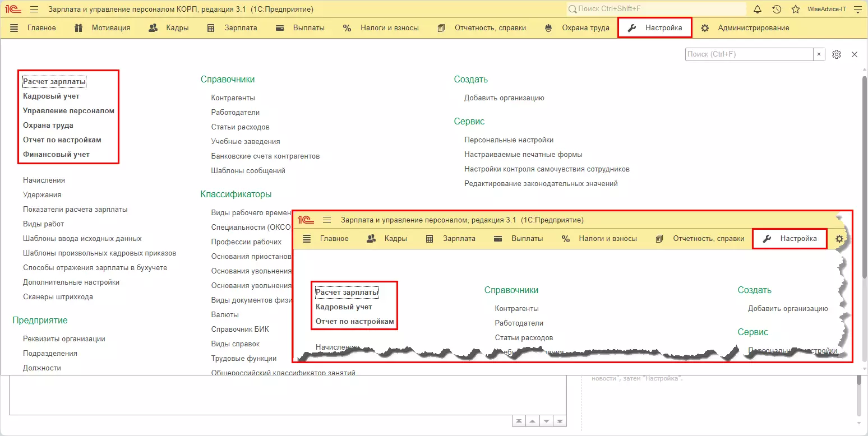Viewport: 868px width, 436px height.
Task: Click the Поиск (Ctrl+F) field
Action: coord(749,54)
